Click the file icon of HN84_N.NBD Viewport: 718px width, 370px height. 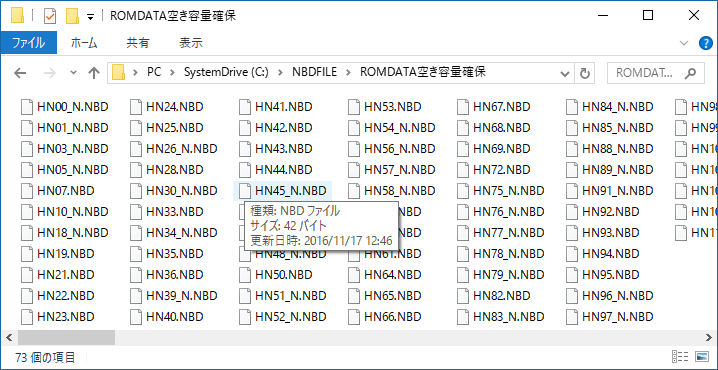[x=572, y=107]
